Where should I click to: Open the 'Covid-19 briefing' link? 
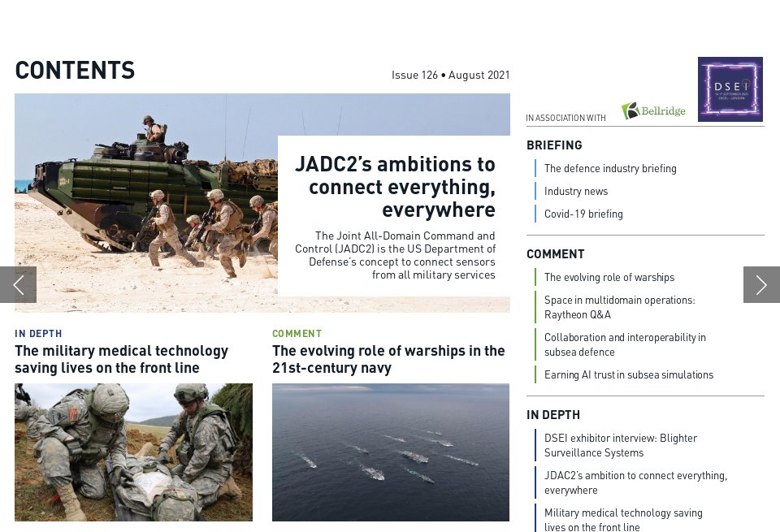coord(583,214)
